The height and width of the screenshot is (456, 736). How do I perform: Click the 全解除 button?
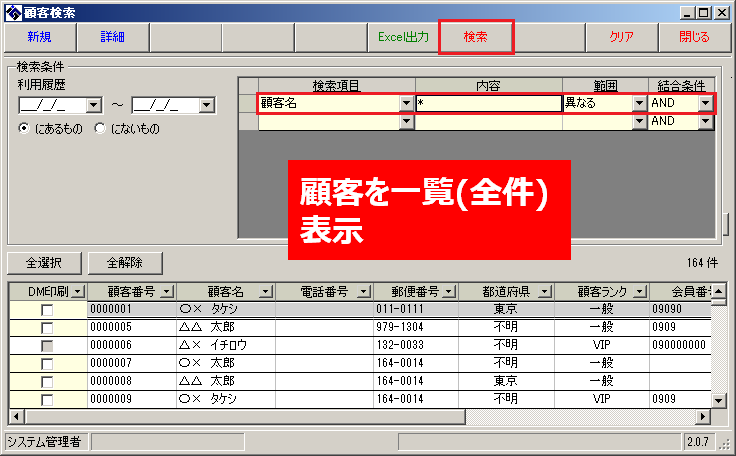[x=124, y=263]
